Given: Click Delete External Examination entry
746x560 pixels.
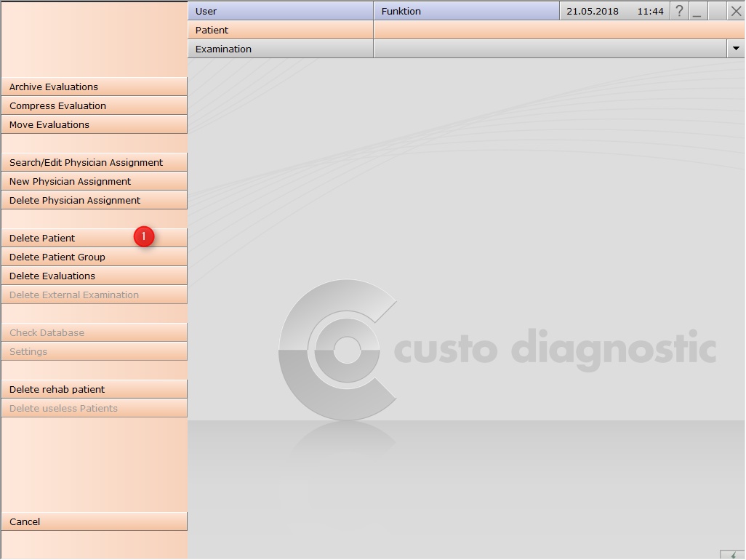Looking at the screenshot, I should click(x=95, y=295).
